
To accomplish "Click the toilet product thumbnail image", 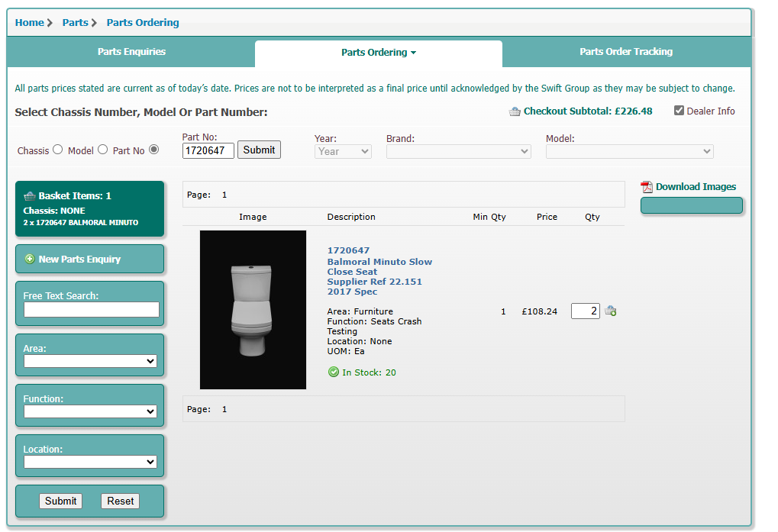I will click(x=253, y=310).
